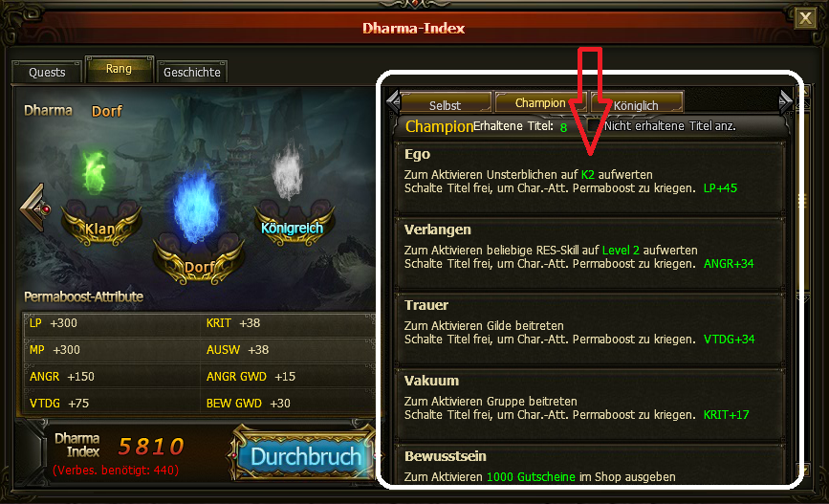
Task: Open the Quests tab
Action: click(47, 72)
